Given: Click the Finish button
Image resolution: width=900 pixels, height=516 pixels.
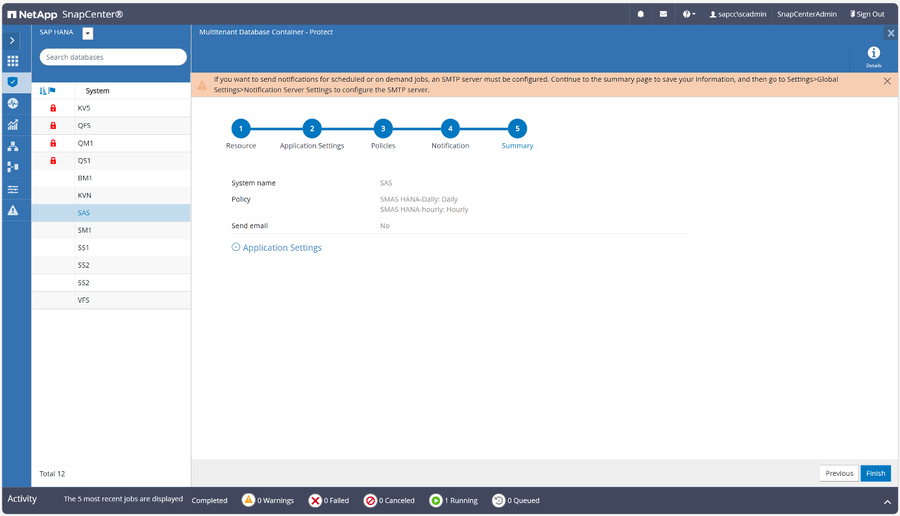Looking at the screenshot, I should [x=875, y=474].
